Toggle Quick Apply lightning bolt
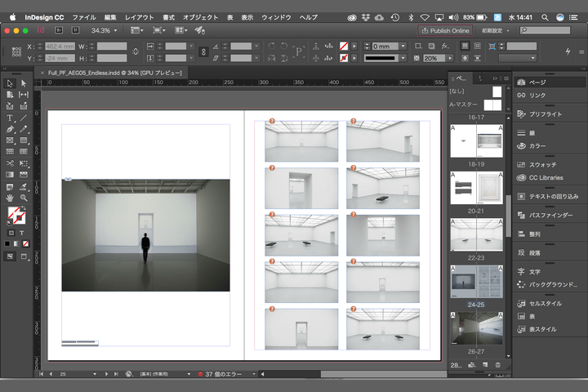This screenshot has width=588, height=392. pyautogui.click(x=568, y=51)
